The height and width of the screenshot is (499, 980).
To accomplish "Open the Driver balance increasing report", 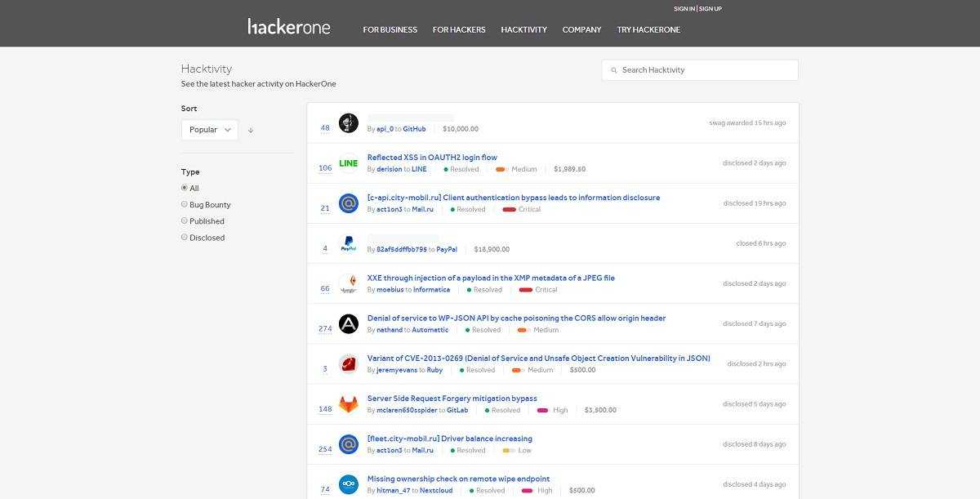I will [449, 439].
